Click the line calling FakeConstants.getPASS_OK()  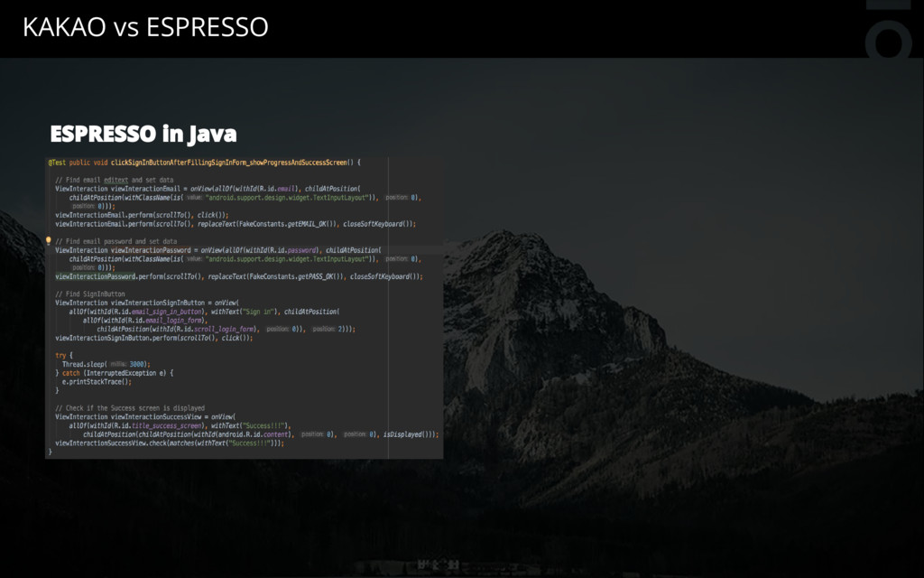[239, 276]
